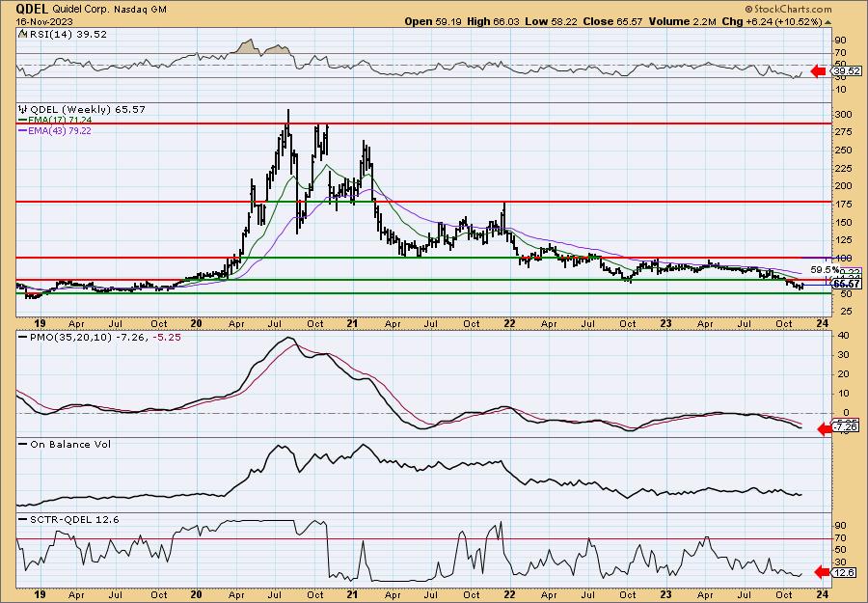Click the 275 price axis label

point(844,132)
